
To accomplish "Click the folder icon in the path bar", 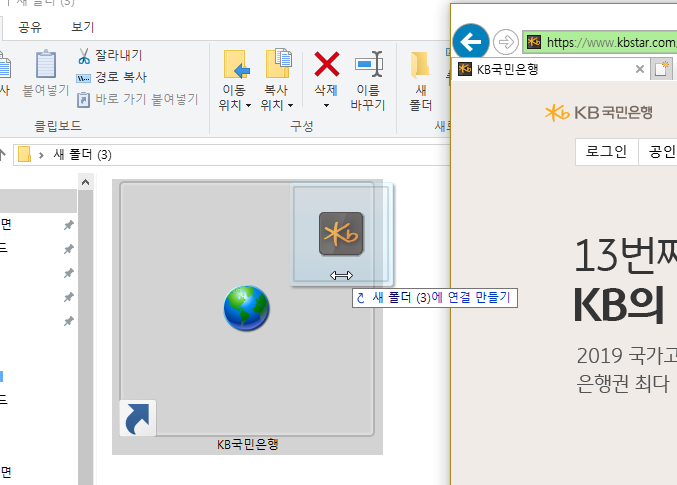I will [x=24, y=155].
